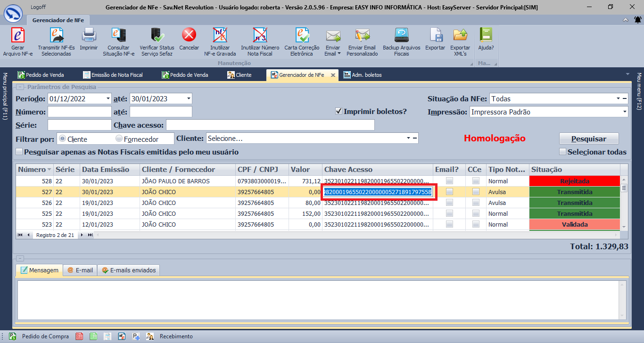644x343 pixels.
Task: Click Rejeitada status of nota 528
Action: tap(574, 181)
